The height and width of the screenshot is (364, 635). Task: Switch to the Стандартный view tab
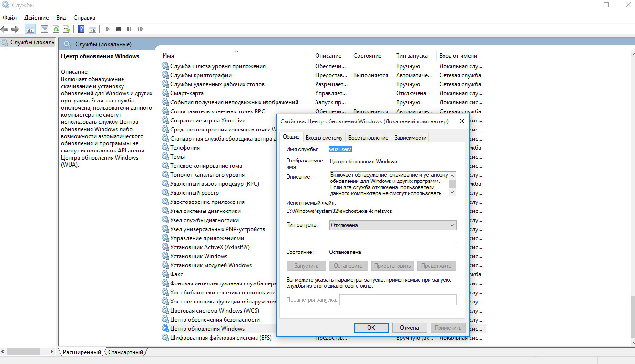point(125,352)
